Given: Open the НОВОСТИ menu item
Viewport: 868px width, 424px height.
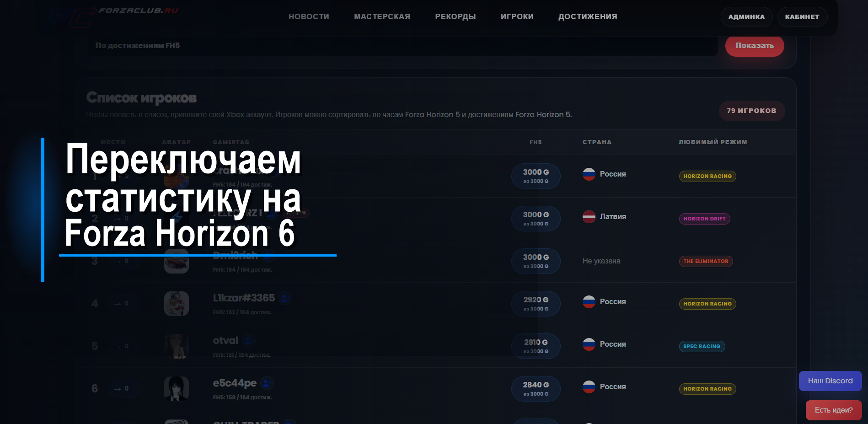Looking at the screenshot, I should [x=309, y=16].
